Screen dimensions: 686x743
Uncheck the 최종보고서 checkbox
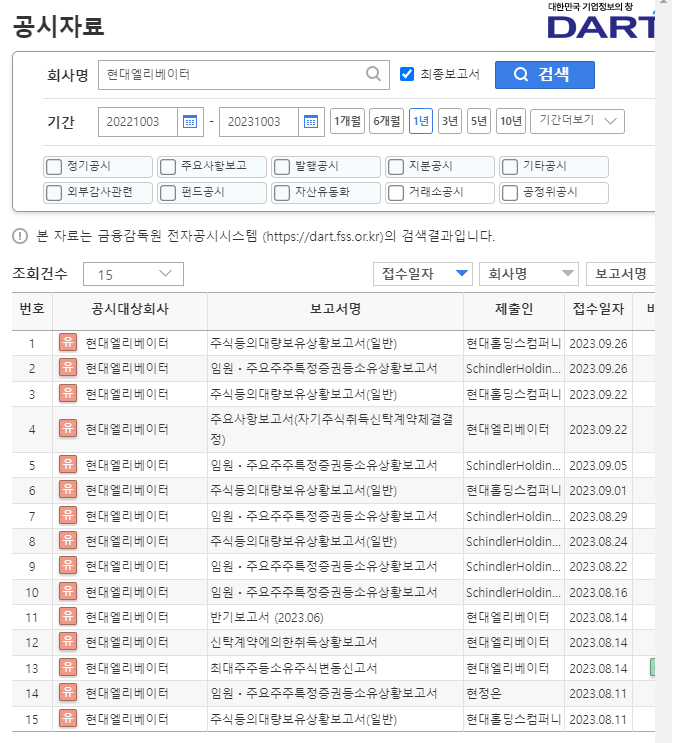pyautogui.click(x=406, y=74)
